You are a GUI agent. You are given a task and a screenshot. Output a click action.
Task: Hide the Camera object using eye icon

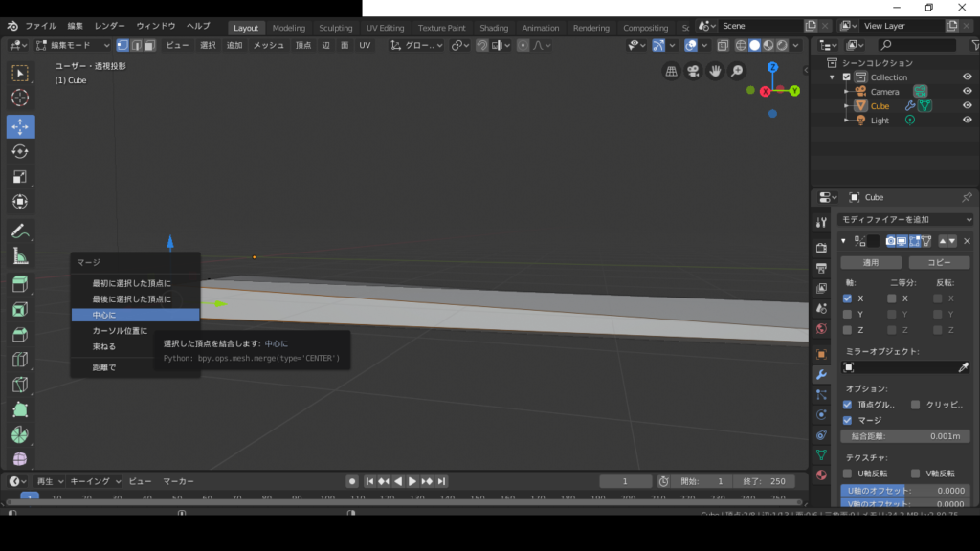tap(967, 92)
